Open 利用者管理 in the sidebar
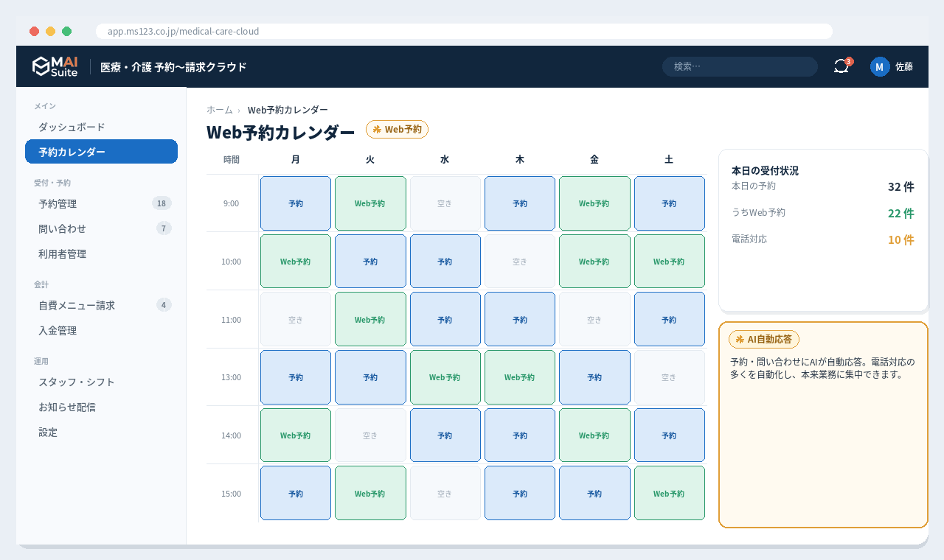This screenshot has height=560, width=944. [x=101, y=253]
